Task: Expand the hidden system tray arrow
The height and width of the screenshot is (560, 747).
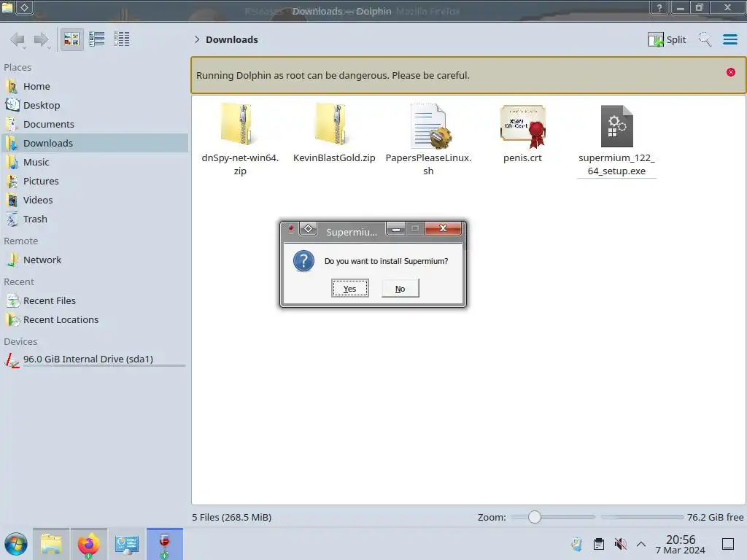Action: [x=641, y=544]
